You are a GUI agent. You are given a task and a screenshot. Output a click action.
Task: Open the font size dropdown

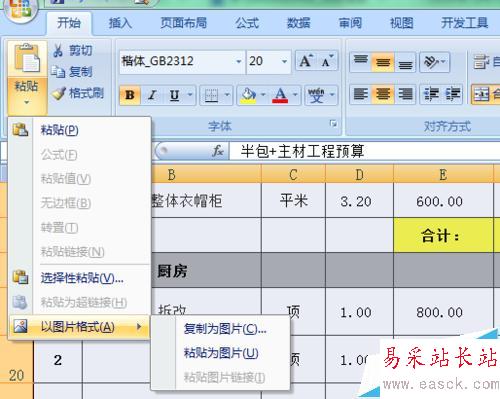284,62
